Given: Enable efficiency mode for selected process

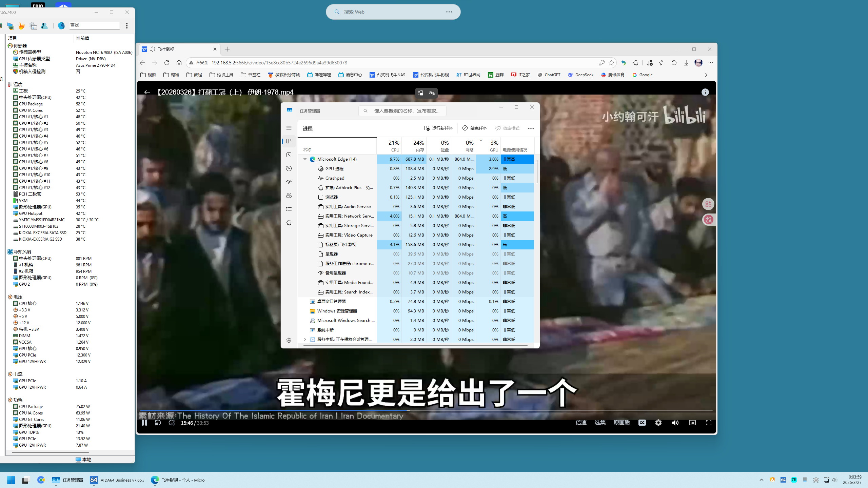Looking at the screenshot, I should coord(507,128).
